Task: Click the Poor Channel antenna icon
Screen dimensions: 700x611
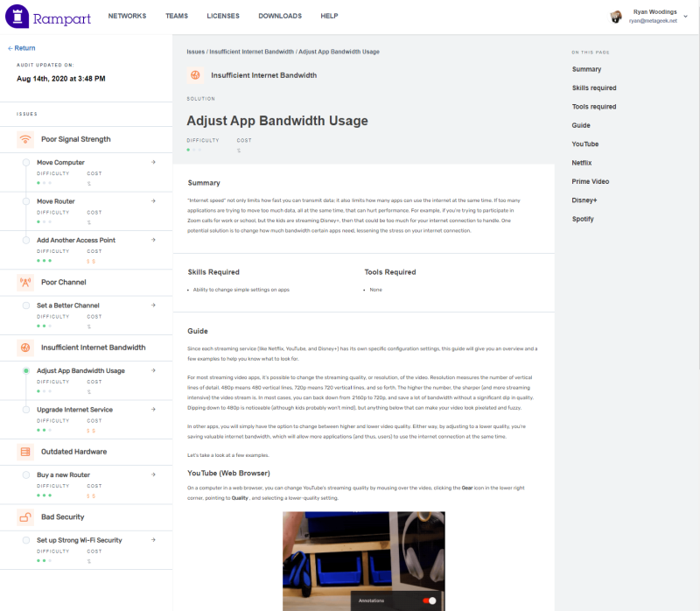Action: point(25,282)
